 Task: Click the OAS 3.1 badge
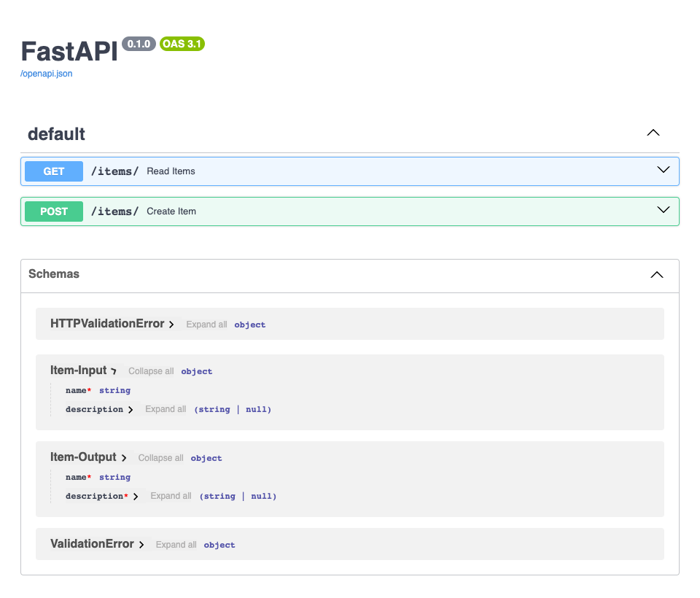point(182,44)
